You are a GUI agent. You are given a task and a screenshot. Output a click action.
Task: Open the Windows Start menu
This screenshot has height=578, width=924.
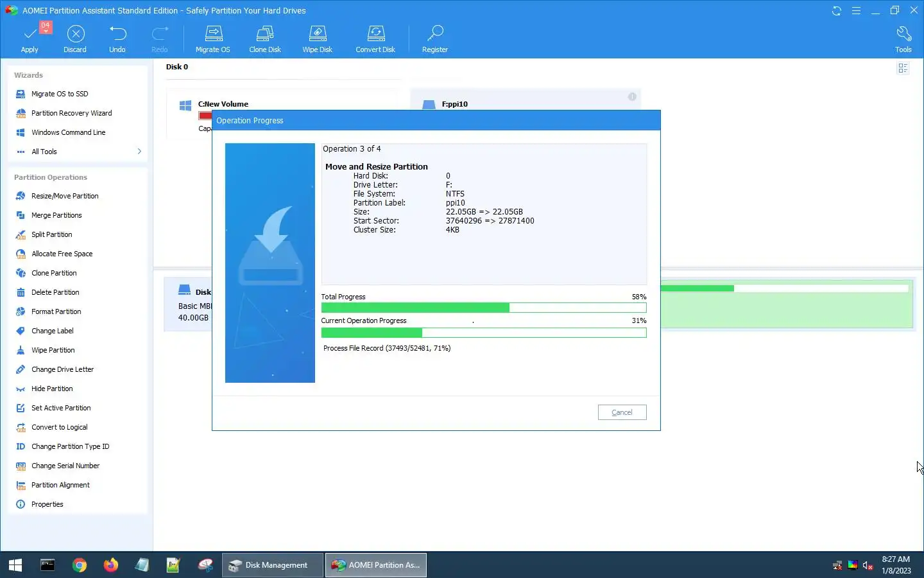point(15,565)
